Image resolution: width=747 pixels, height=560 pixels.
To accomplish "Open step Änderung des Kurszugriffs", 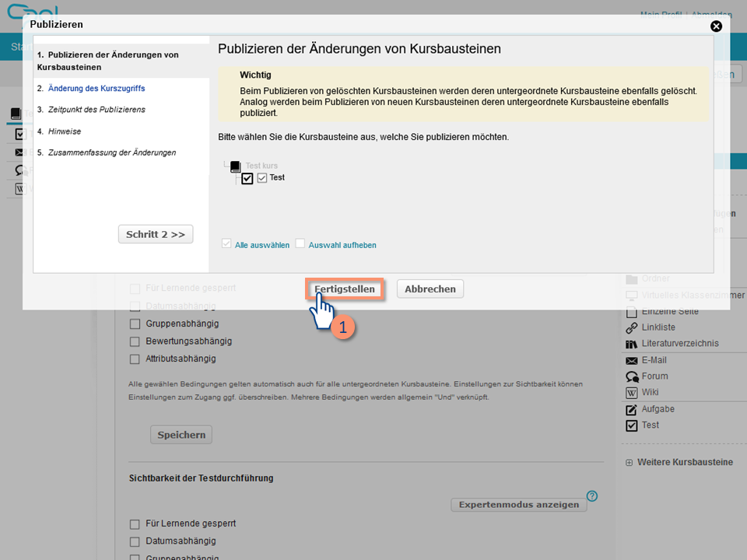I will 96,88.
